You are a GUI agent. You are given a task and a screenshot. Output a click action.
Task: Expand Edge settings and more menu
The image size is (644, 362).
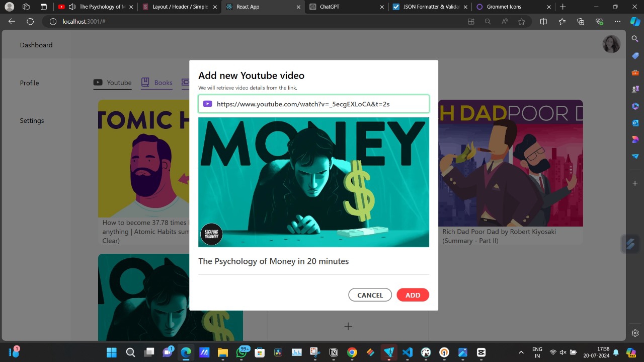[x=617, y=22]
